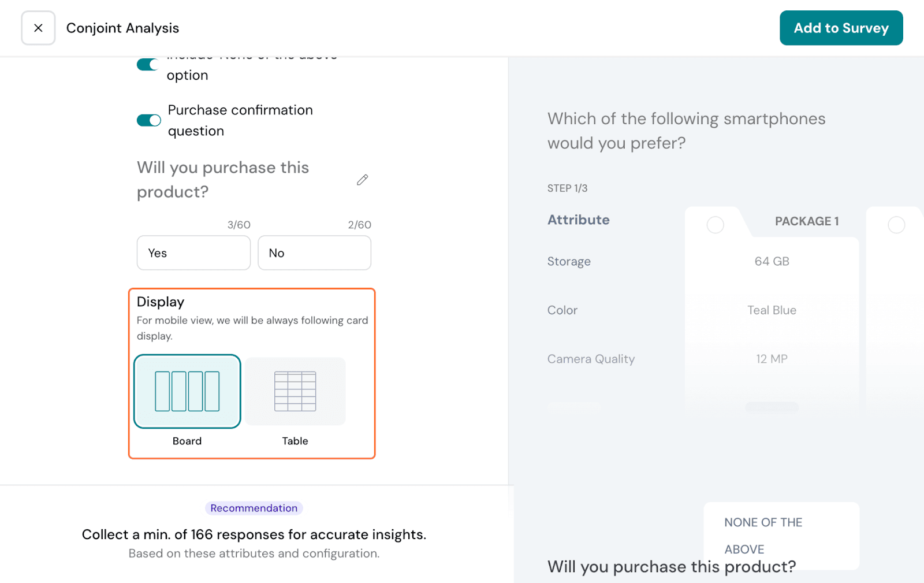Click the No answer input field

click(314, 253)
